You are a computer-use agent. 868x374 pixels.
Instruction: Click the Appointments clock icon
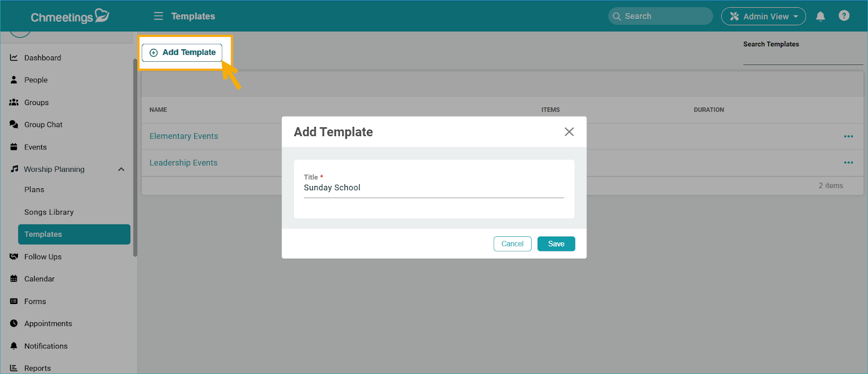[x=14, y=324]
